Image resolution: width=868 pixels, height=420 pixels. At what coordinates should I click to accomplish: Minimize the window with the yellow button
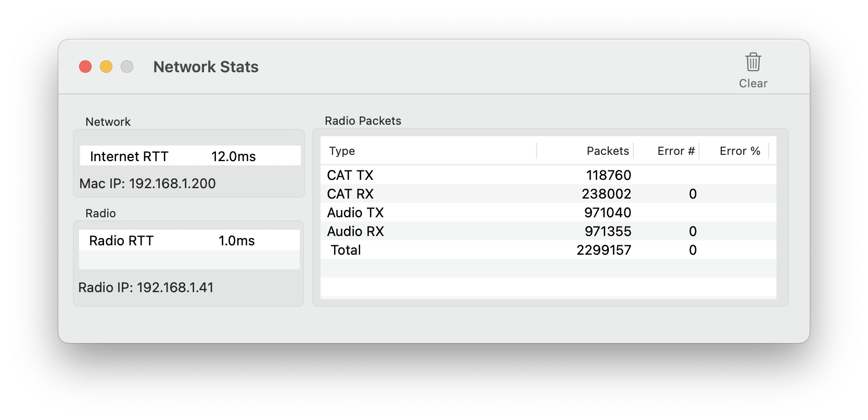tap(106, 67)
